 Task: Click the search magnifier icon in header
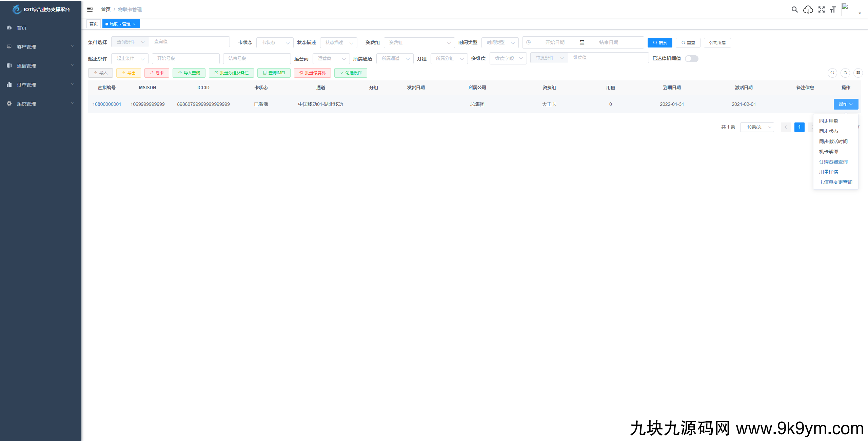click(794, 9)
